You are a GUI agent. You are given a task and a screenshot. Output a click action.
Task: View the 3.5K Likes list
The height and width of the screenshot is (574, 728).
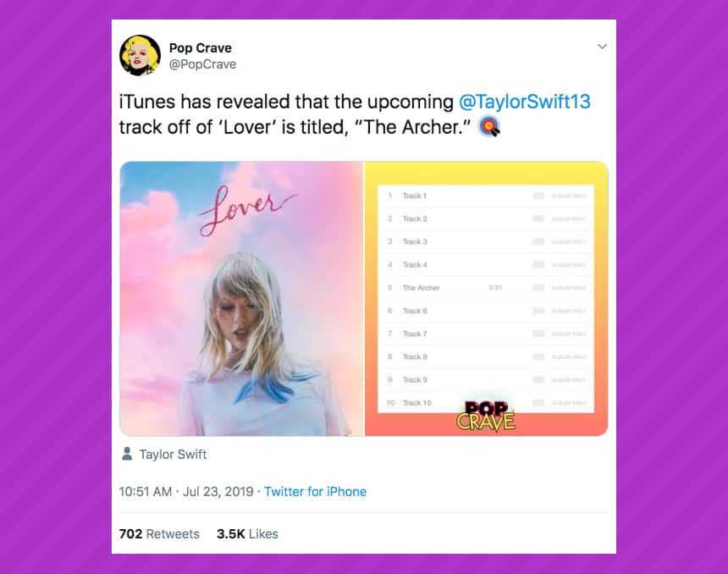247,533
